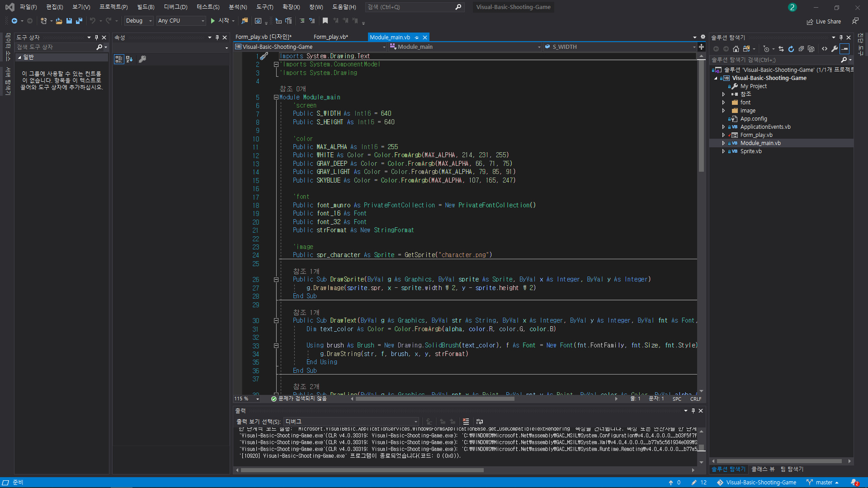This screenshot has height=488, width=868.
Task: Click Home icon in Solution Explorer
Action: coord(736,49)
